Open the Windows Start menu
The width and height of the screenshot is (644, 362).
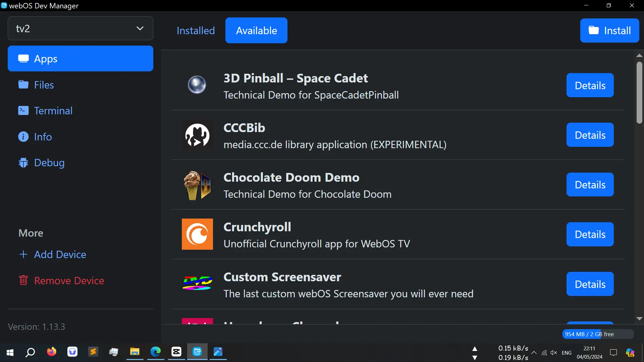coord(10,352)
